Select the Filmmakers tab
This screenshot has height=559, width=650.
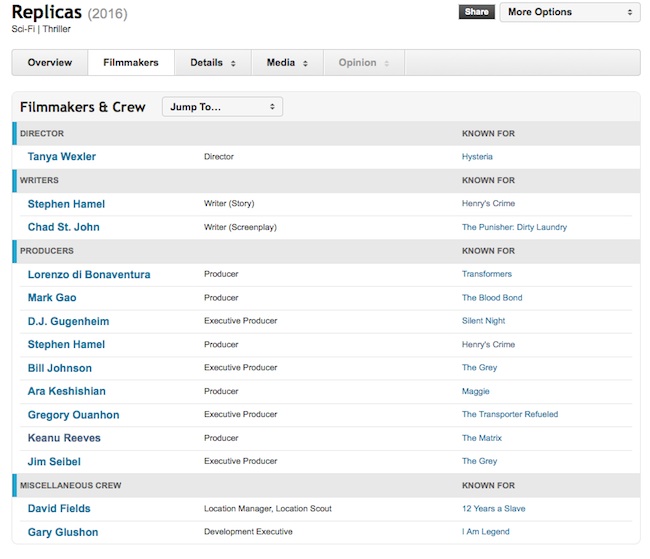130,63
